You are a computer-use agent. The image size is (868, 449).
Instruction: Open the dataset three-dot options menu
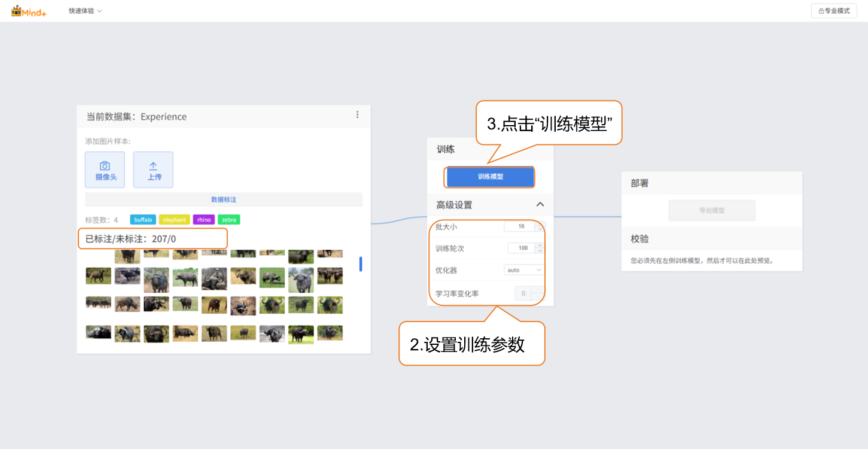click(357, 115)
